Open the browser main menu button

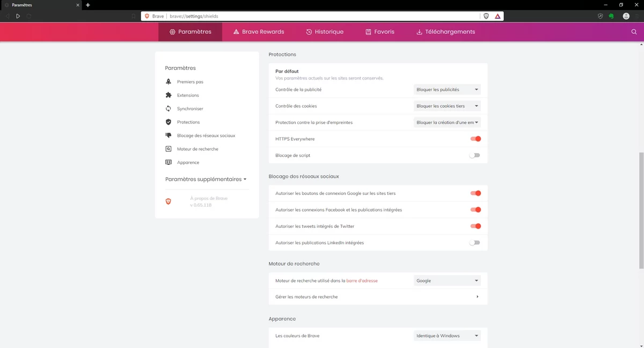coord(638,16)
